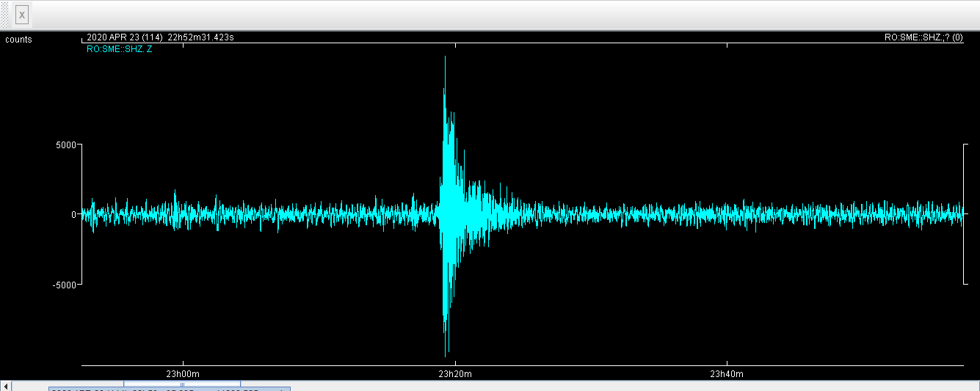
Task: Click the RO:SME::SHZ. Z trace label
Action: click(120, 49)
